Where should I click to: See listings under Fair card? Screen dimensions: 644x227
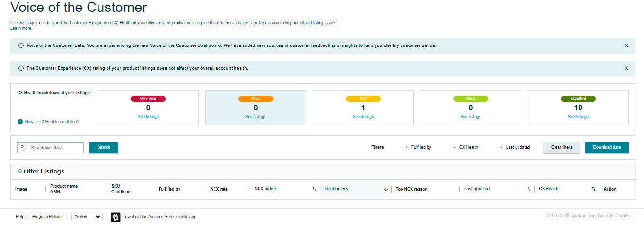[x=363, y=117]
